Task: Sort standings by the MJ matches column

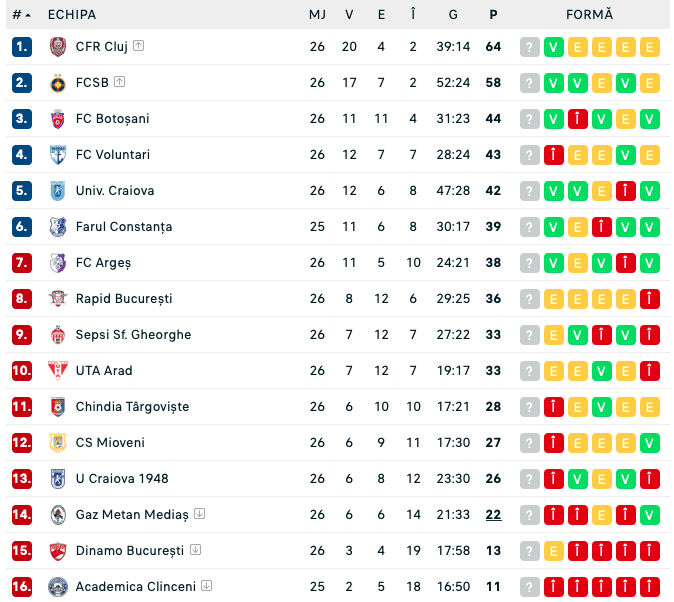Action: (317, 15)
